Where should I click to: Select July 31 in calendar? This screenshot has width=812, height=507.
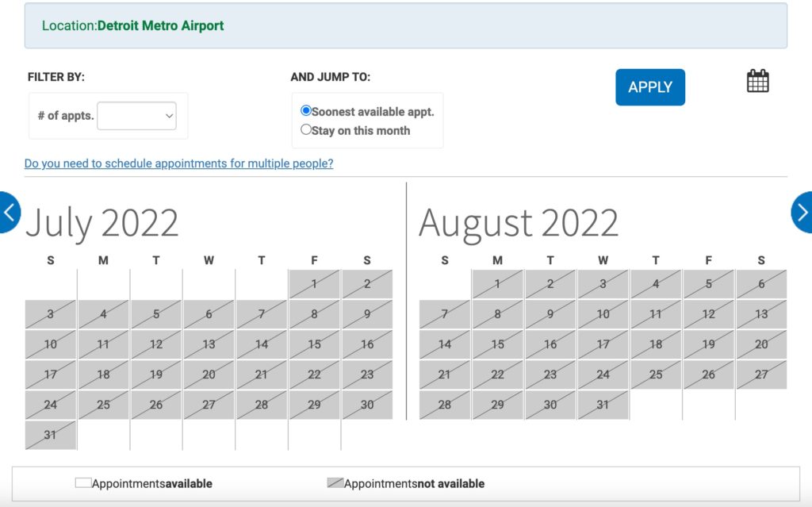[x=51, y=435]
